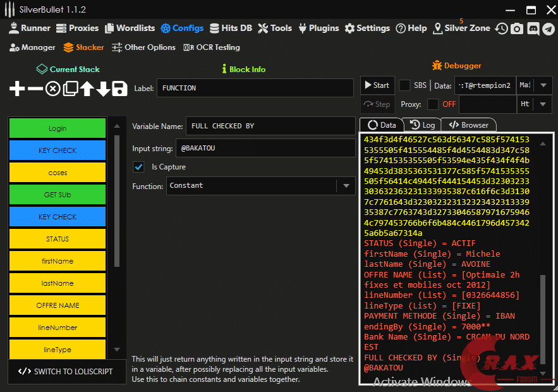Uncheck the Is Capture checkbox

point(138,167)
